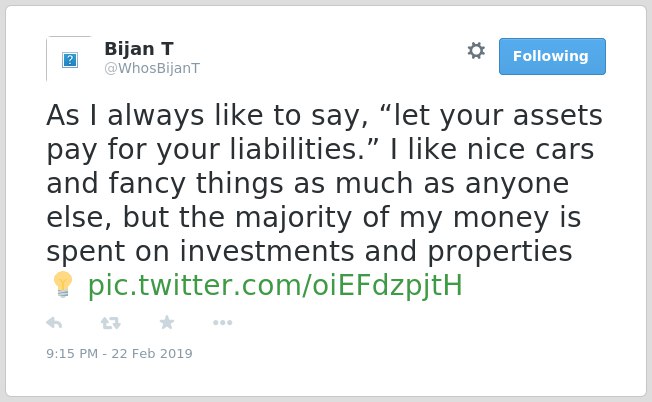Open the gear user actions menu

[x=476, y=51]
